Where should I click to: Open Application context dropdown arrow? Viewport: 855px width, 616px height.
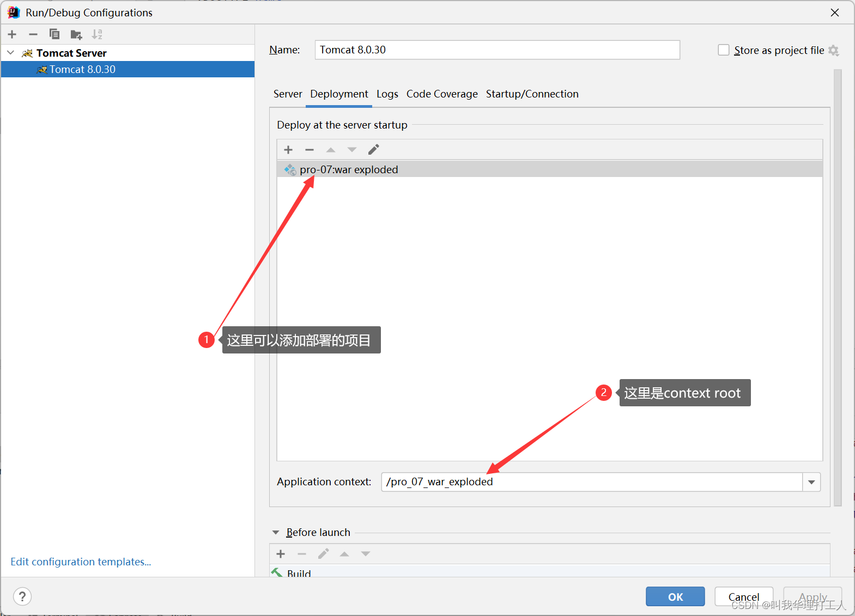point(811,482)
